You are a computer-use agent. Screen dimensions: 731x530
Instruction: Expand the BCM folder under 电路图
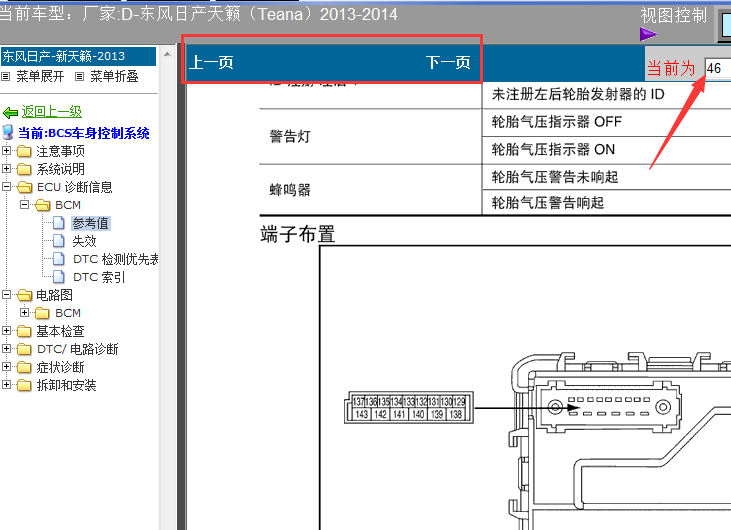25,312
